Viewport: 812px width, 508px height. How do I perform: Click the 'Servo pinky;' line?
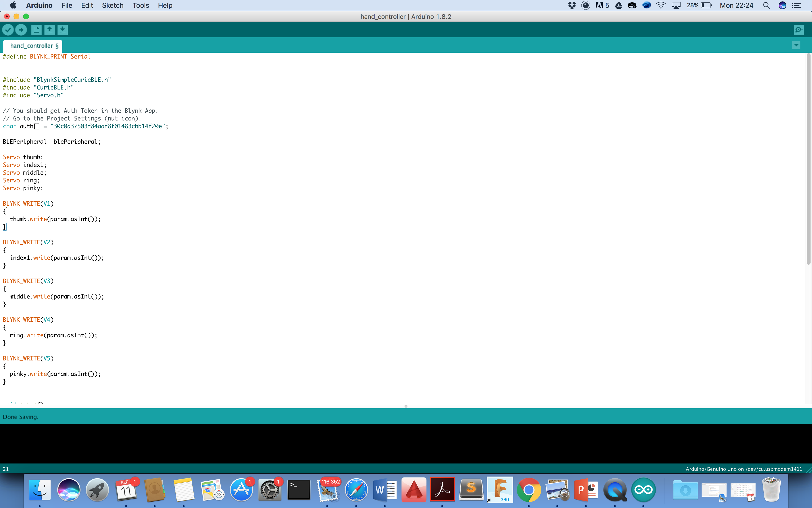point(23,188)
